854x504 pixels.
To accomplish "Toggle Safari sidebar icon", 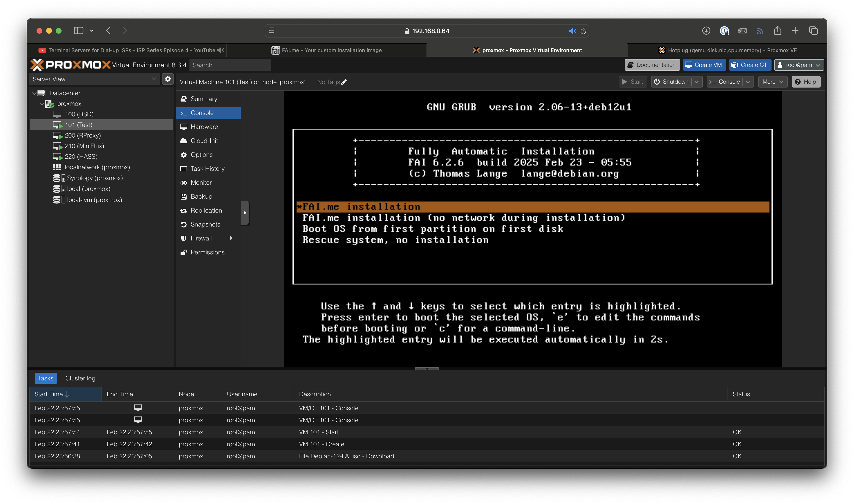I will [x=78, y=31].
